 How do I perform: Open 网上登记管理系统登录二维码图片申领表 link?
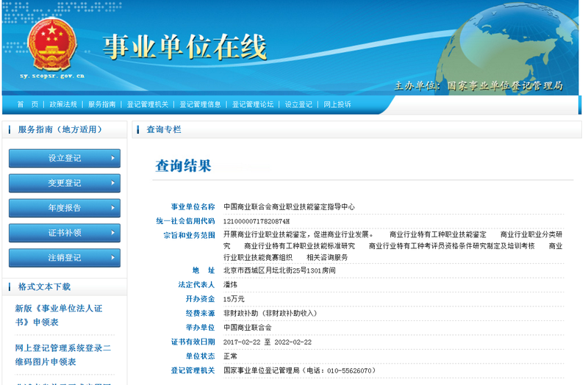(x=63, y=355)
